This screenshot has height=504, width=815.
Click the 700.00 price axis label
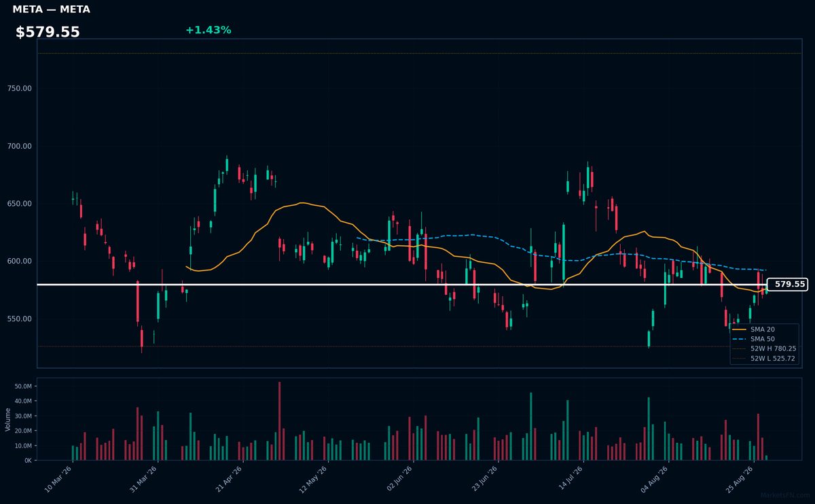tap(19, 146)
